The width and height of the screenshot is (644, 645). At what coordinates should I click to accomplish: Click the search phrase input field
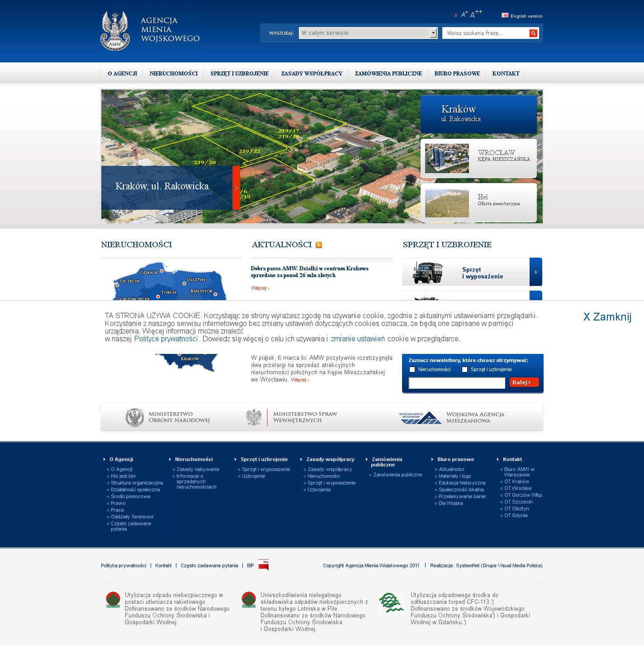coord(486,33)
